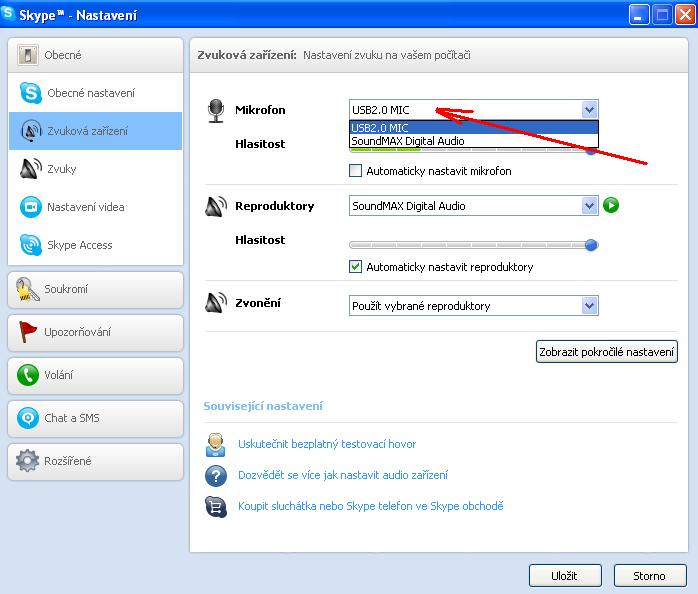This screenshot has width=698, height=594.
Task: Click the speaker volume slider handle
Action: coord(591,245)
